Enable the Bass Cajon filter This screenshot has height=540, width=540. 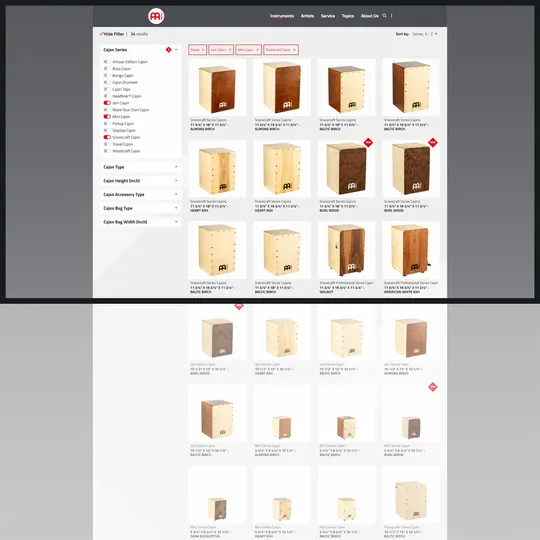[107, 69]
